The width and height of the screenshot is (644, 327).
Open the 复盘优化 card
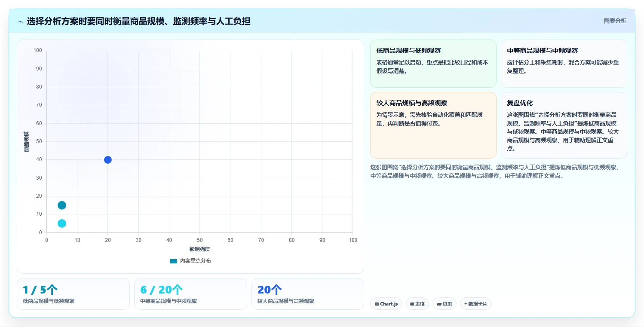coord(564,125)
